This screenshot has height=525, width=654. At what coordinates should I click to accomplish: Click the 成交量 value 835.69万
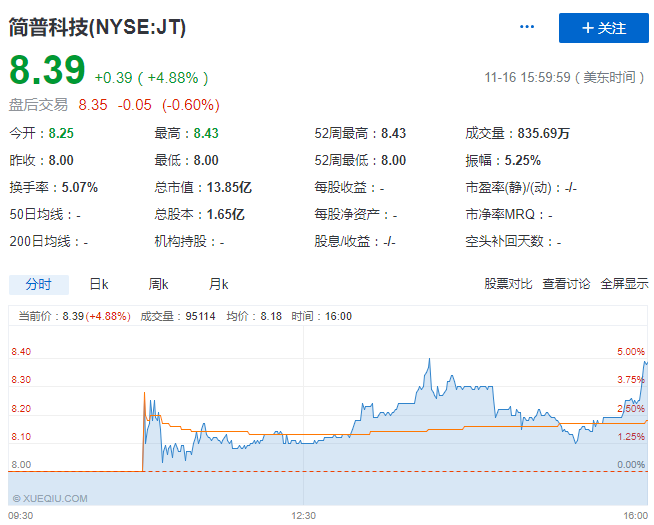pos(543,133)
